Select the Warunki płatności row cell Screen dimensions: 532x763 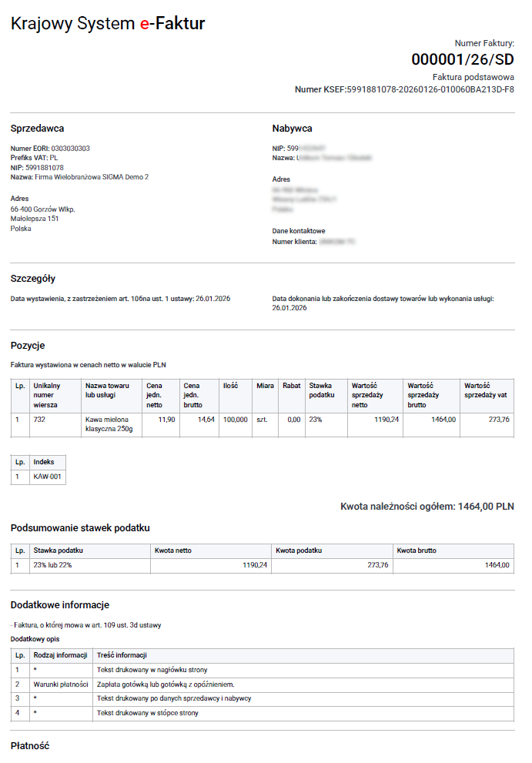[61, 684]
